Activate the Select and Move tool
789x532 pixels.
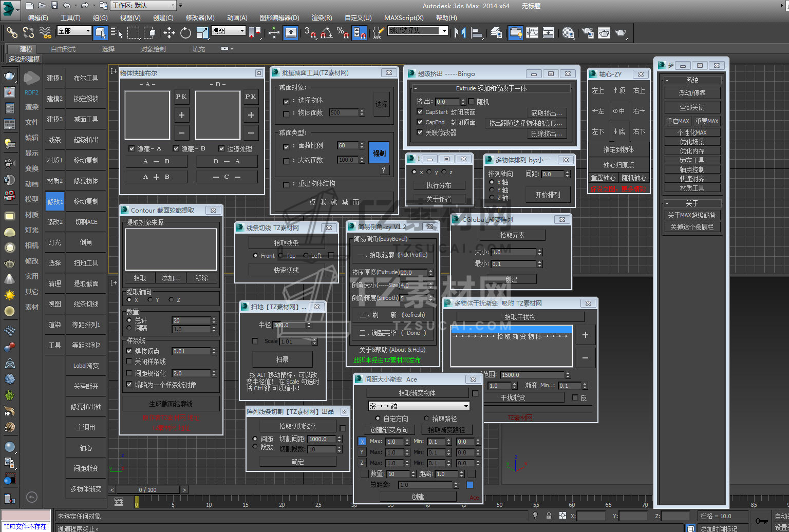coord(169,32)
